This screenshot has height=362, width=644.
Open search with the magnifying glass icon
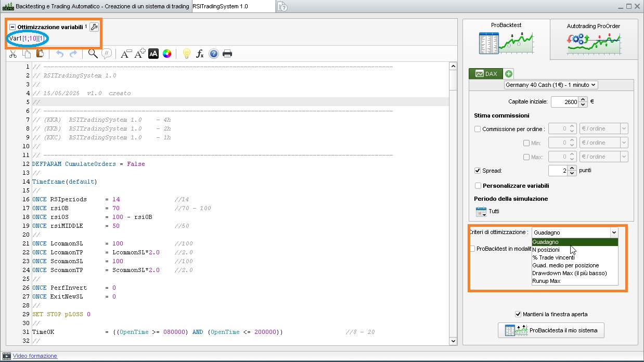pyautogui.click(x=93, y=54)
